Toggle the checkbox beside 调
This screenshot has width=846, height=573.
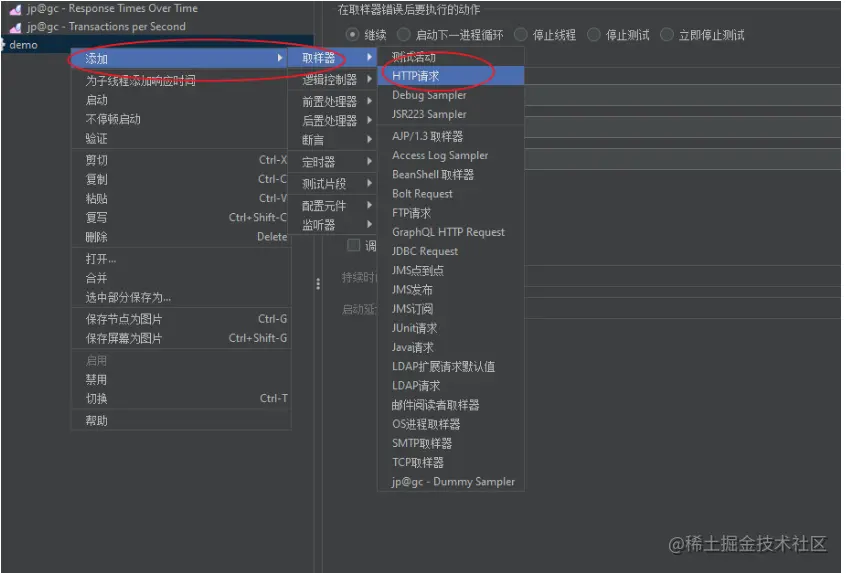353,245
